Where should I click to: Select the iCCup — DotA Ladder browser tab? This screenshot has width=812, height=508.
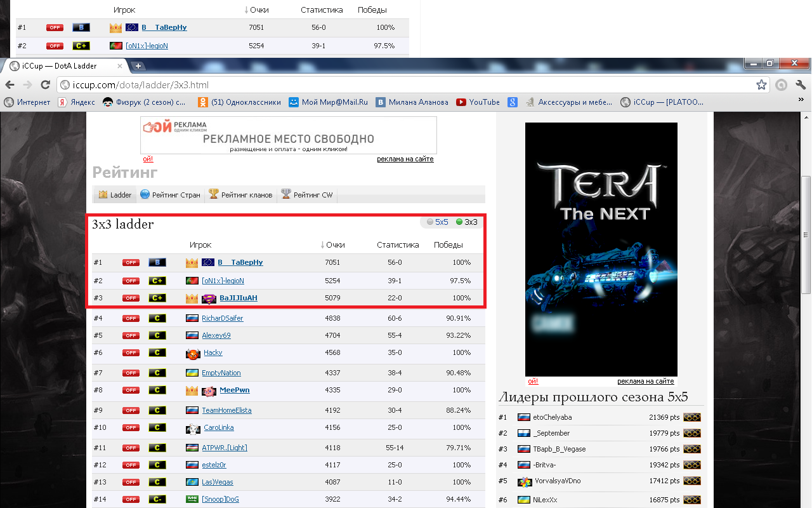tap(66, 66)
